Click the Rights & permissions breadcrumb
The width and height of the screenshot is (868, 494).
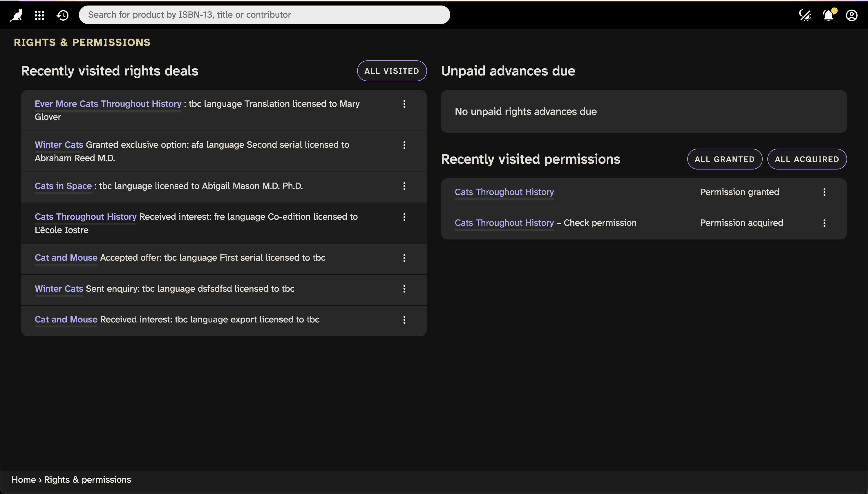click(x=88, y=479)
